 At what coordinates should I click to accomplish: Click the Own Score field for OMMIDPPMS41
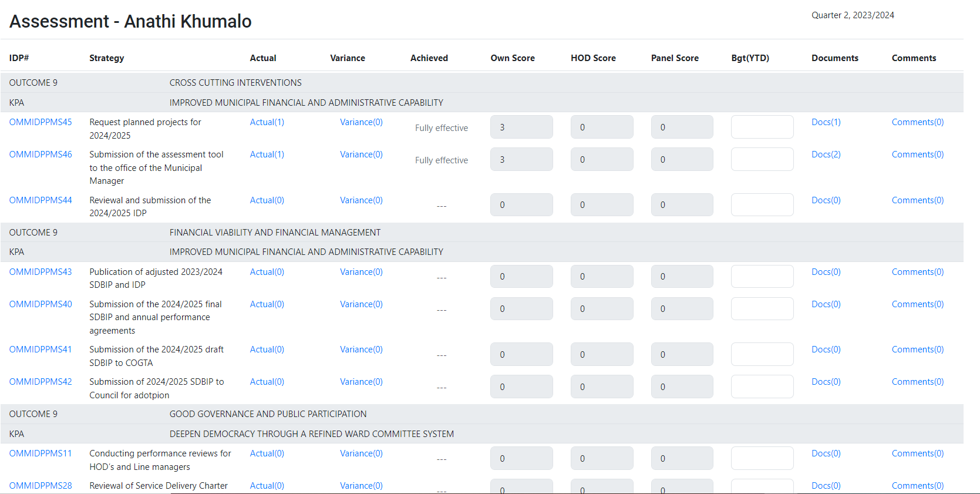click(521, 355)
